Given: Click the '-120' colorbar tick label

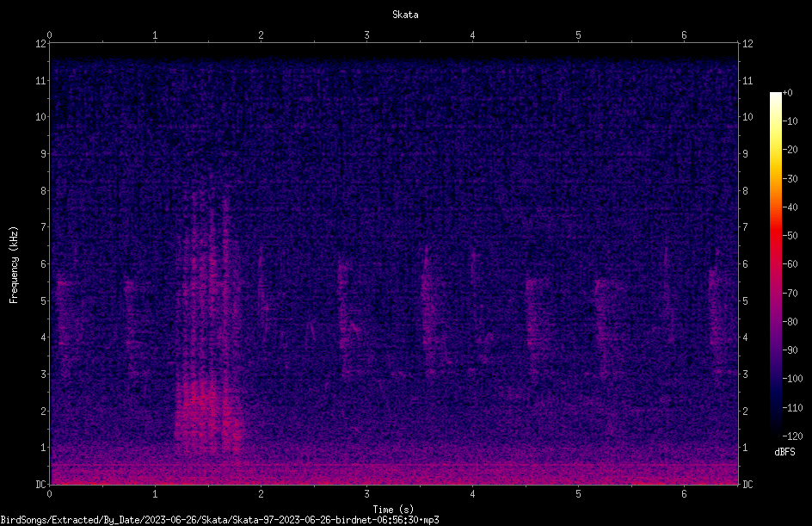Looking at the screenshot, I should pyautogui.click(x=792, y=436).
